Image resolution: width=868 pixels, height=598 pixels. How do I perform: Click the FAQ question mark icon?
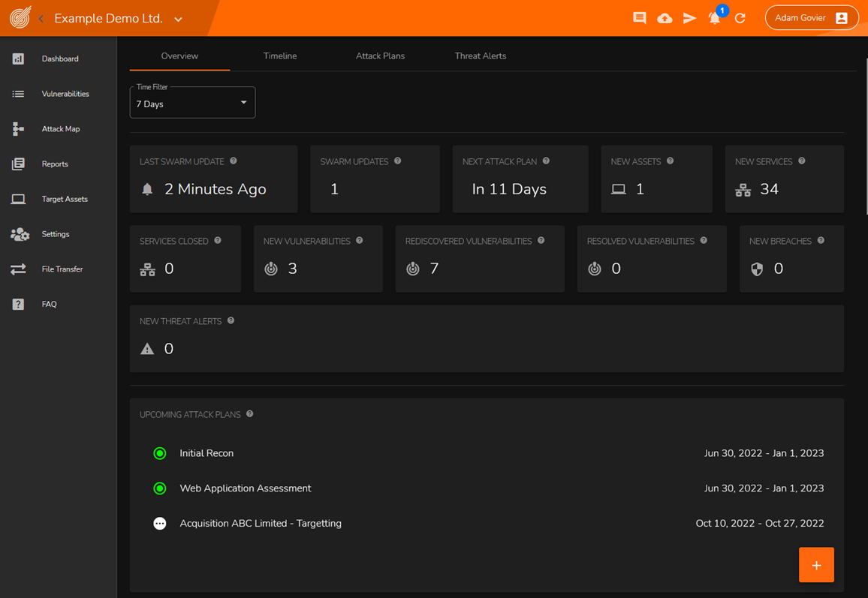click(18, 305)
